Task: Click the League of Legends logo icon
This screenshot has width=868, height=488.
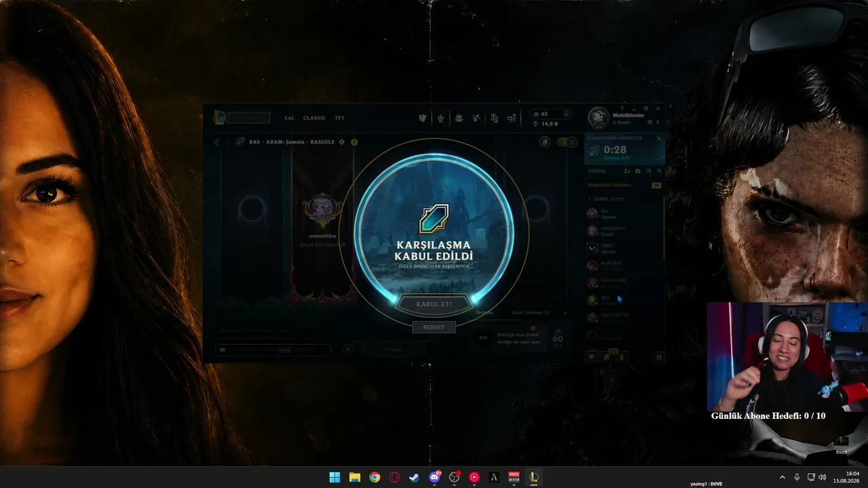Action: click(x=220, y=118)
